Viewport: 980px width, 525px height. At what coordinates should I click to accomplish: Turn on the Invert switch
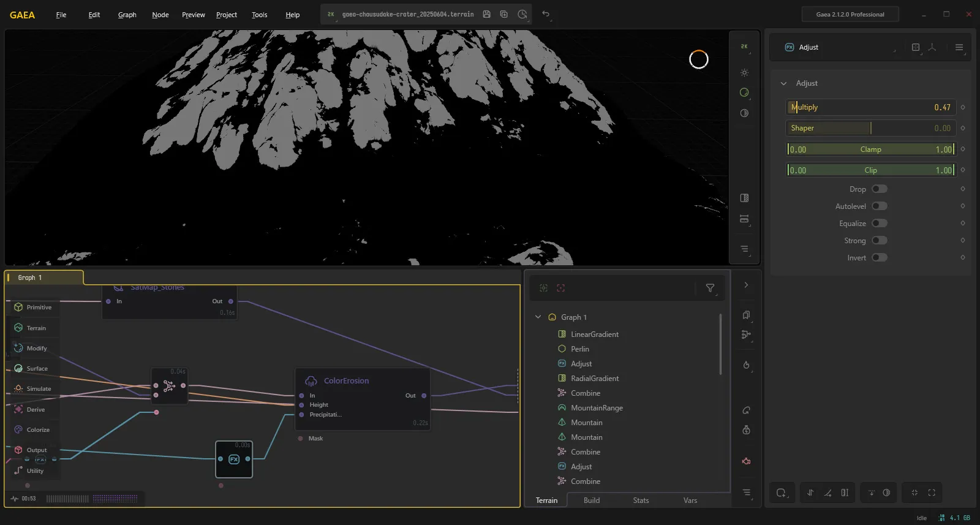tap(880, 257)
